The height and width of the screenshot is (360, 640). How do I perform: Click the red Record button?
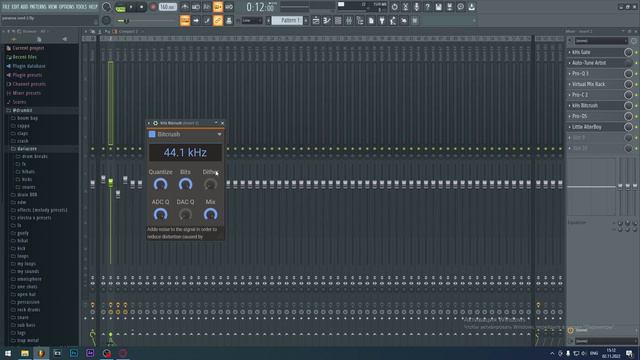click(x=153, y=7)
